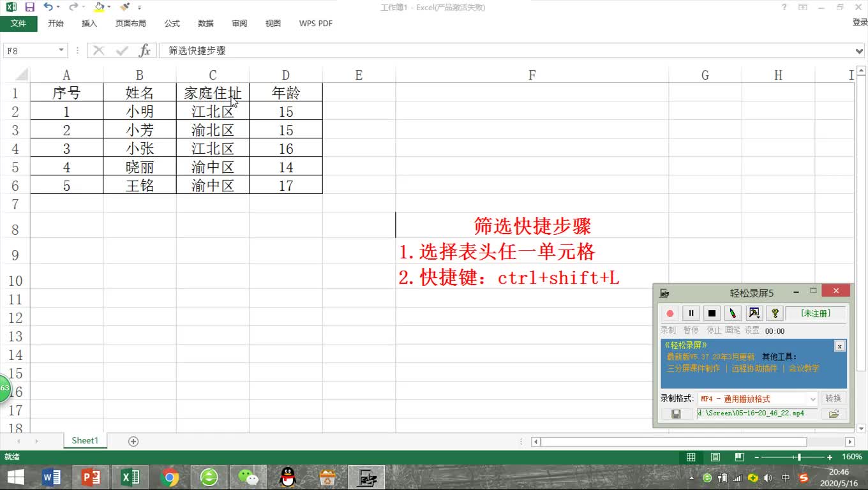Click the open folder icon beside the file path
This screenshot has width=868, height=490.
[834, 413]
